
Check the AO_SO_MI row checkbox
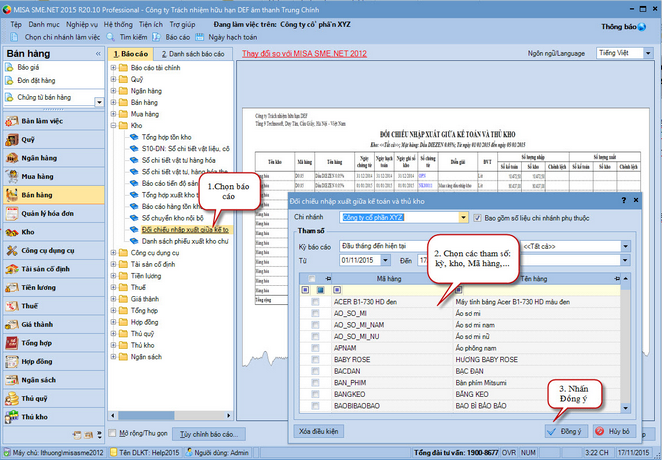click(x=315, y=314)
